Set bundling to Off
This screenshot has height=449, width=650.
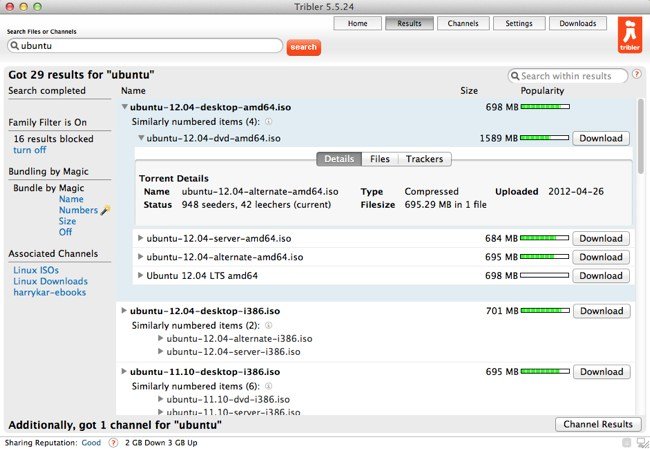[66, 233]
